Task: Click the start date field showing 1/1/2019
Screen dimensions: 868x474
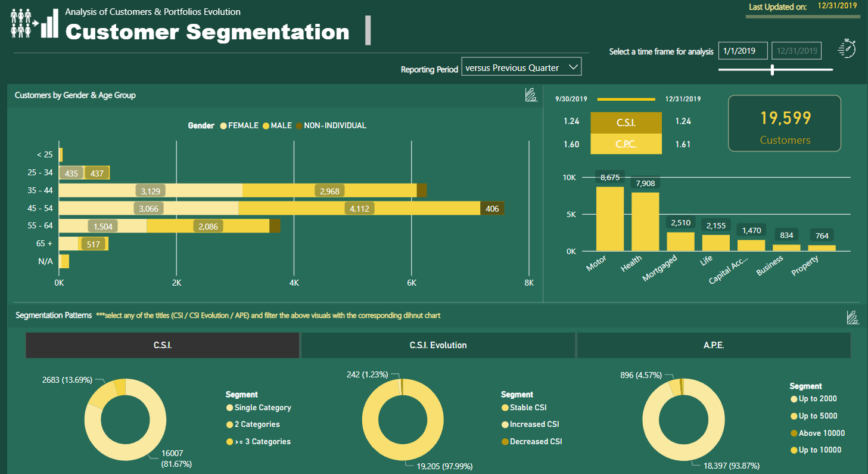Action: pyautogui.click(x=742, y=51)
